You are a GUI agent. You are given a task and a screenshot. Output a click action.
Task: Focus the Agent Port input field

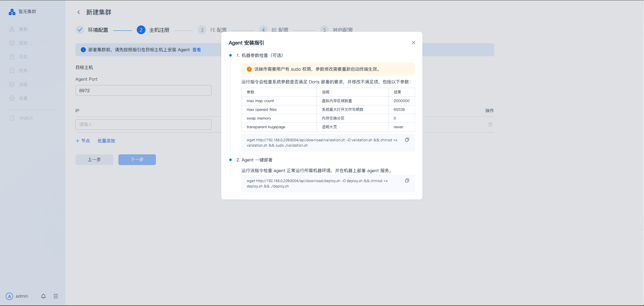tap(143, 91)
